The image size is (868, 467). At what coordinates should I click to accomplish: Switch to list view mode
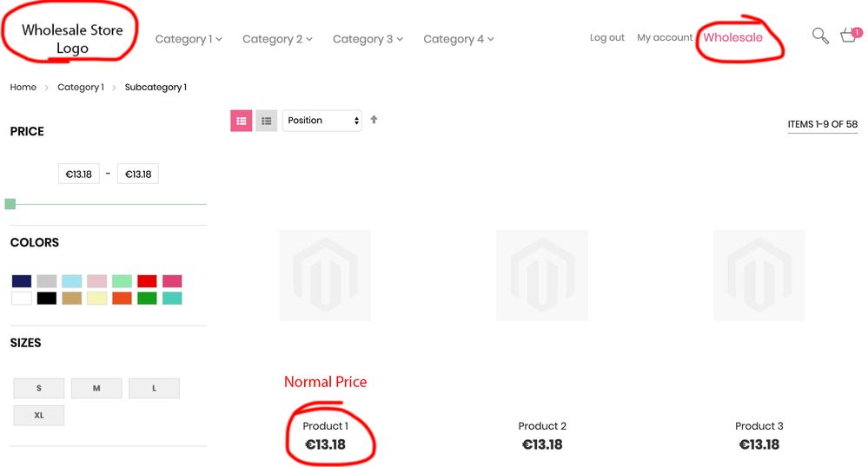[266, 121]
